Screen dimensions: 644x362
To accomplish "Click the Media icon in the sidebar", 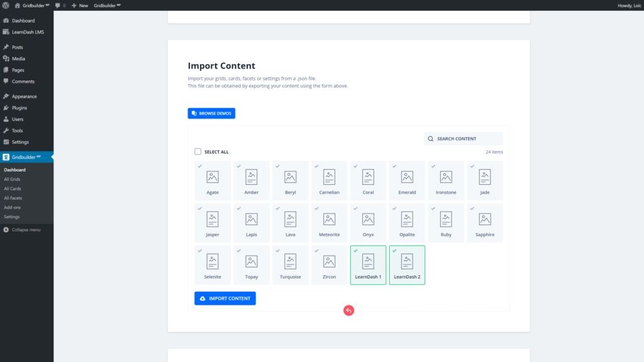I will (6, 58).
